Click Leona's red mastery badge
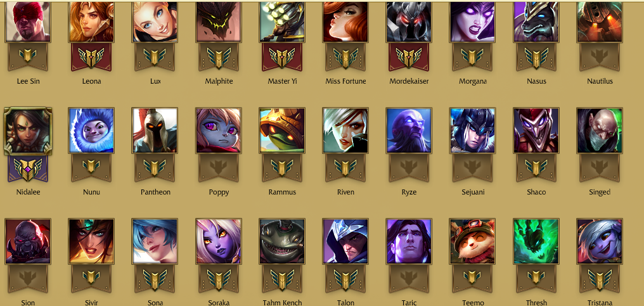This screenshot has height=306, width=644. pos(91,56)
